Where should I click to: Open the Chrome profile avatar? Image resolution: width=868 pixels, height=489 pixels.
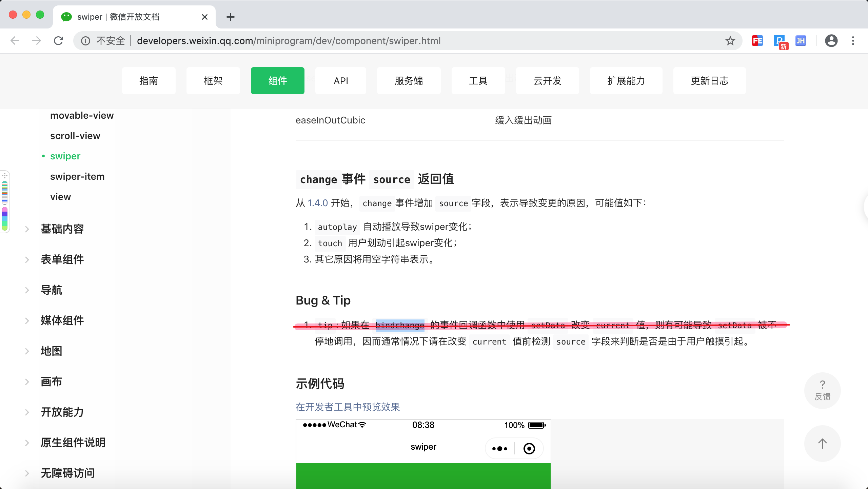click(x=831, y=41)
